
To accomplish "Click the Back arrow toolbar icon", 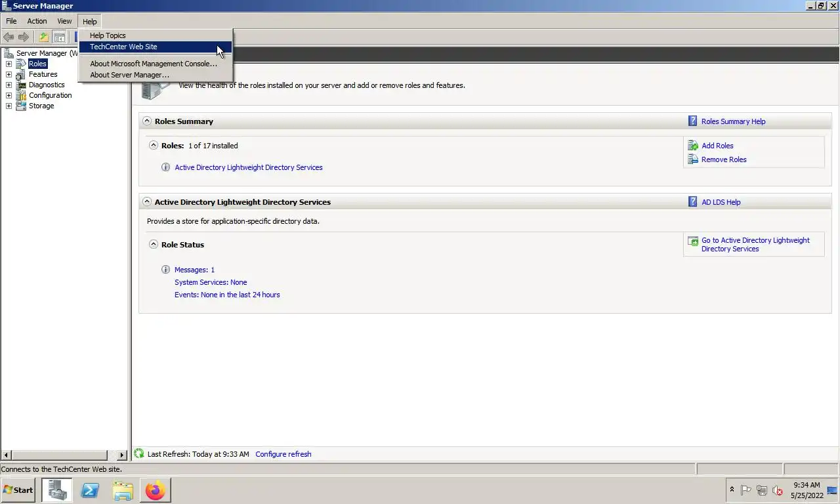I will click(9, 37).
